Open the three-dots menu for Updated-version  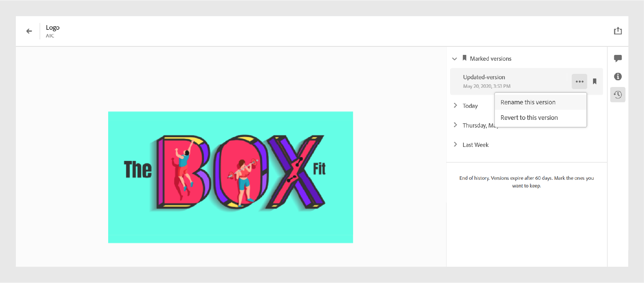click(x=579, y=82)
